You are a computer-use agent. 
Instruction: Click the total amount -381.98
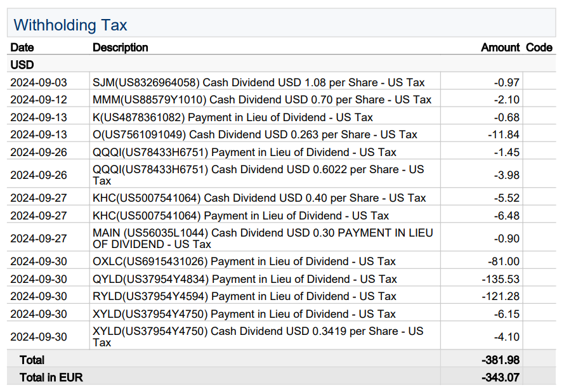pyautogui.click(x=500, y=360)
